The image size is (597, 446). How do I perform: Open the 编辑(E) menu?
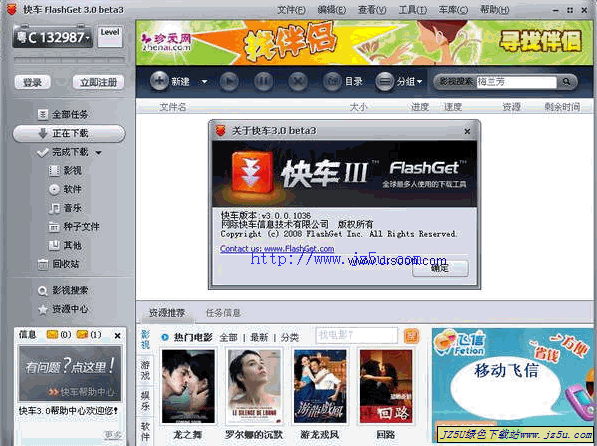coord(332,10)
